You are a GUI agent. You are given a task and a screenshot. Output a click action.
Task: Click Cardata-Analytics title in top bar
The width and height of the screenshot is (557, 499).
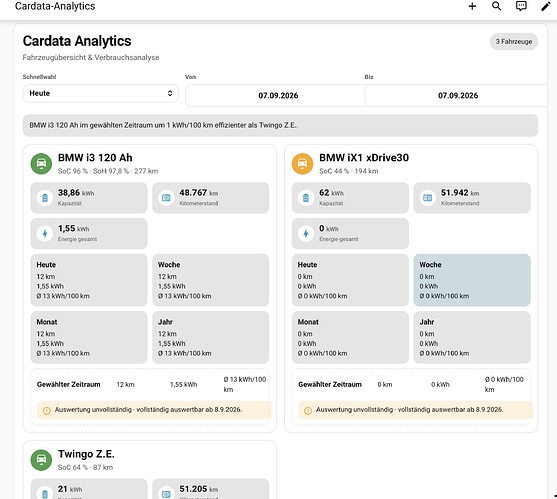[x=55, y=6]
